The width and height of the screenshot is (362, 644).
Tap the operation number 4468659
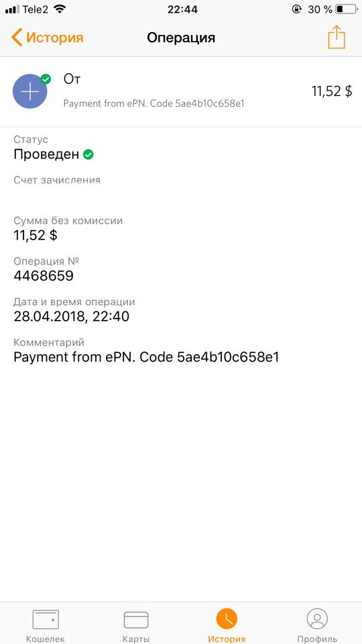44,276
